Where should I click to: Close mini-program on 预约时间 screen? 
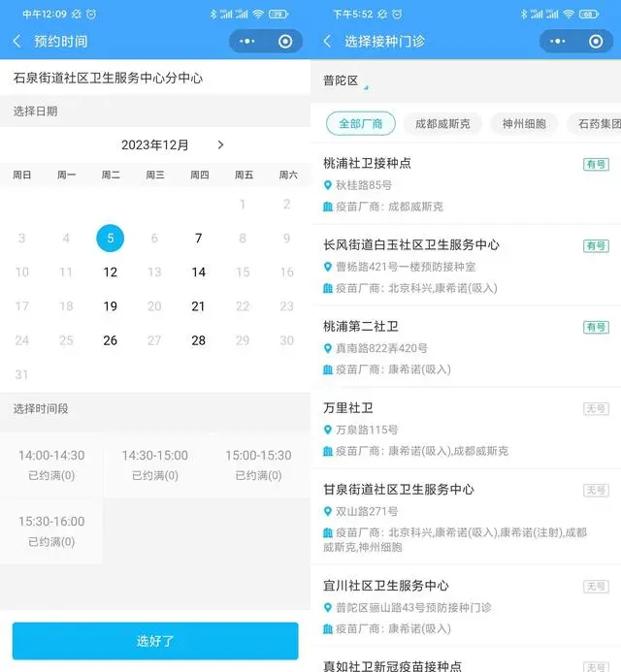coord(284,42)
